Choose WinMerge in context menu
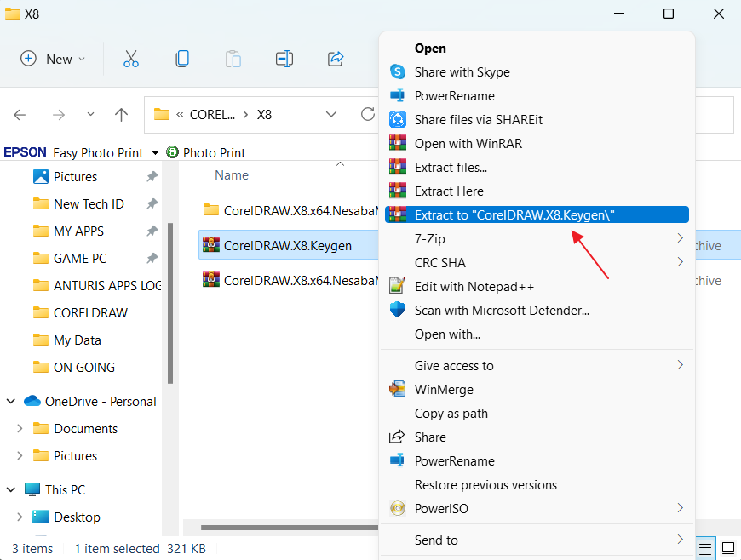 537,390
